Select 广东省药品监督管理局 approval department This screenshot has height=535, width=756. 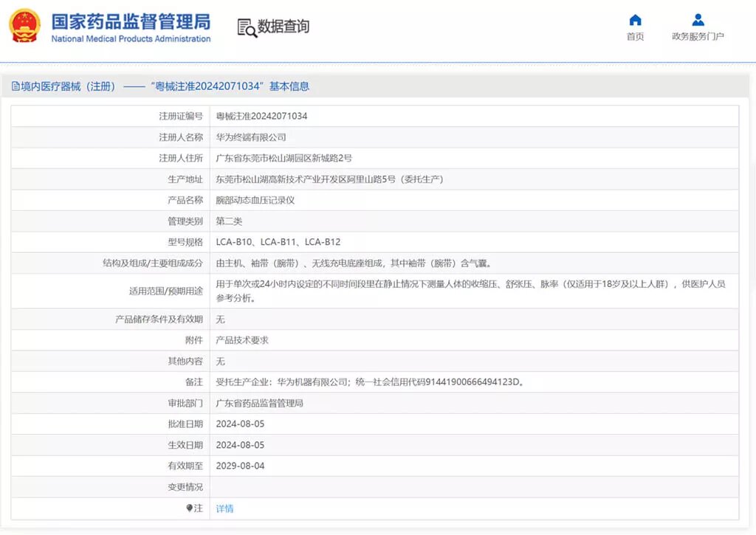(x=259, y=403)
